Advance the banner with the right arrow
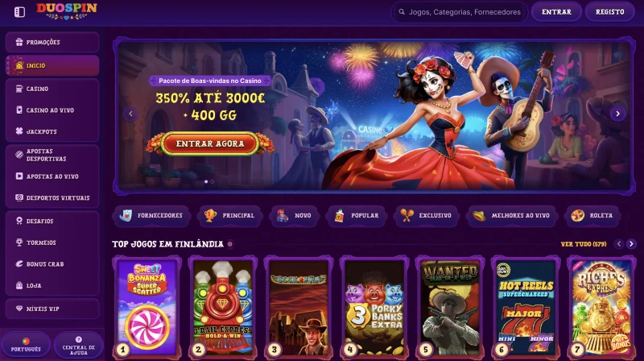The height and width of the screenshot is (361, 644). (617, 114)
